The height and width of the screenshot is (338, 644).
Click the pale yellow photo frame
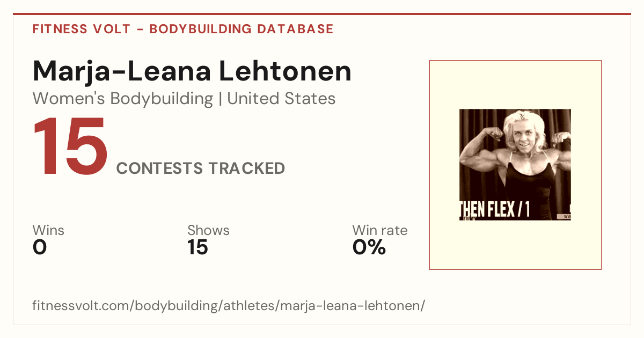point(515,165)
